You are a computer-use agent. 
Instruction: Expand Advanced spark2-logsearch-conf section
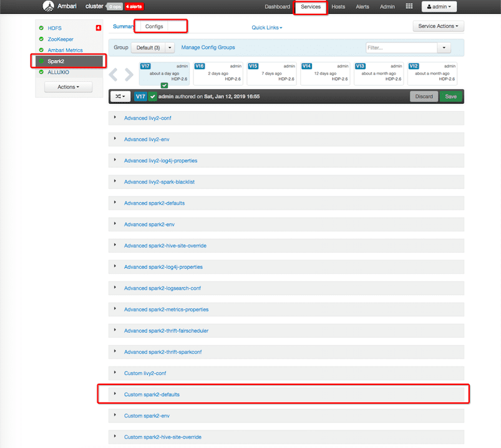pyautogui.click(x=286, y=288)
